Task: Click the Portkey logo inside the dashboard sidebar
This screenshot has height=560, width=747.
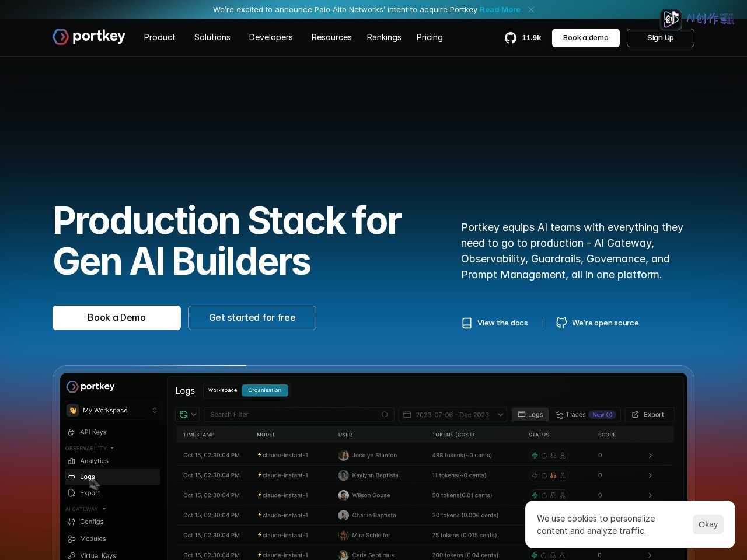Action: click(90, 386)
